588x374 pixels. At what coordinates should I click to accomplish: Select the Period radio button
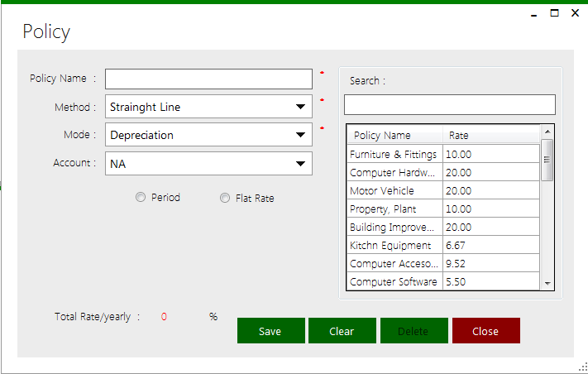click(x=141, y=198)
